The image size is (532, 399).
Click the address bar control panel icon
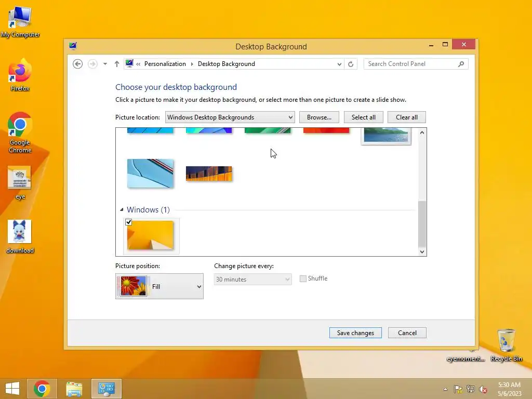coord(129,63)
